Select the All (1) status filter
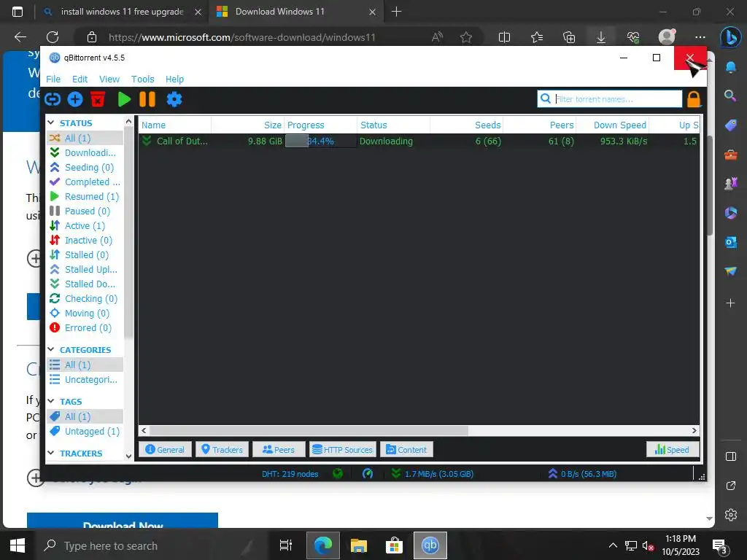This screenshot has height=560, width=747. point(85,138)
